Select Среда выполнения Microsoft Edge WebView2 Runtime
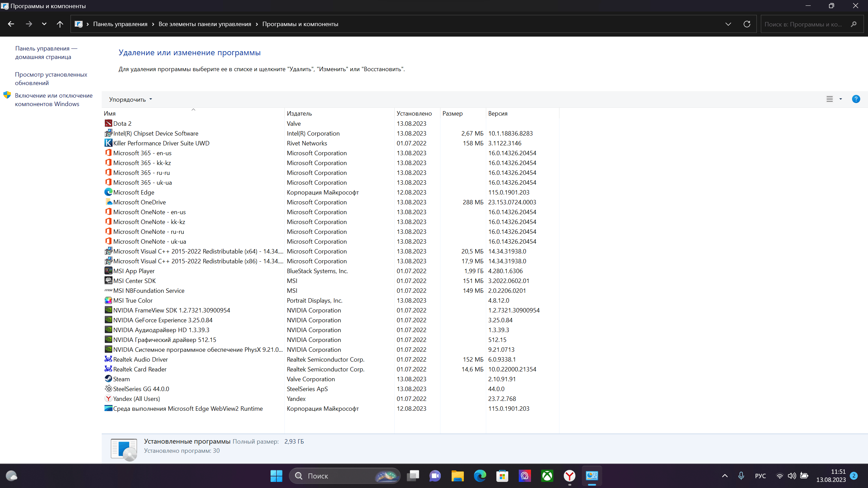868x488 pixels. 330,408
